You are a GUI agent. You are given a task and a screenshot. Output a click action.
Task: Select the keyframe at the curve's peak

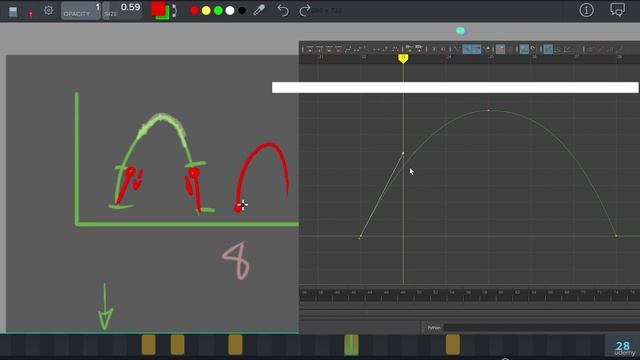489,110
